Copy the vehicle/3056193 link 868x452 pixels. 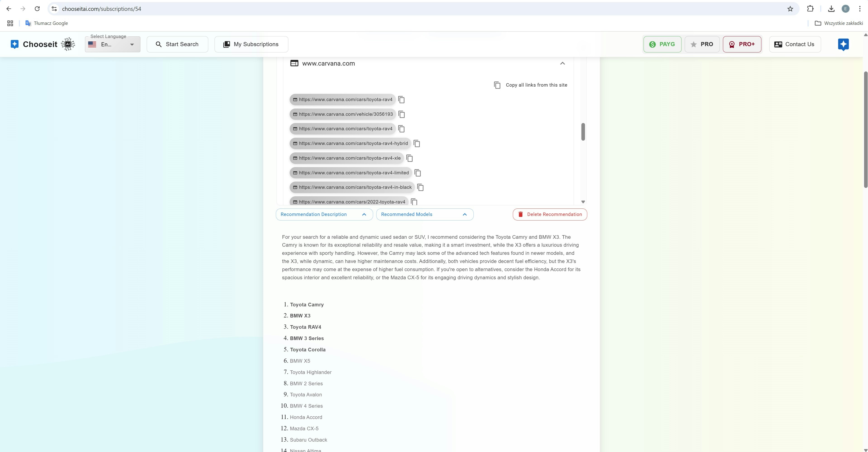tap(401, 114)
